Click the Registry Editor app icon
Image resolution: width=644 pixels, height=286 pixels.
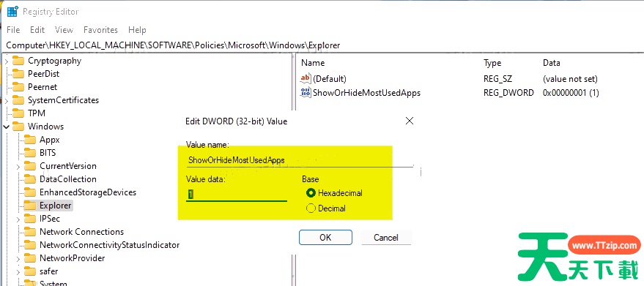[12, 12]
